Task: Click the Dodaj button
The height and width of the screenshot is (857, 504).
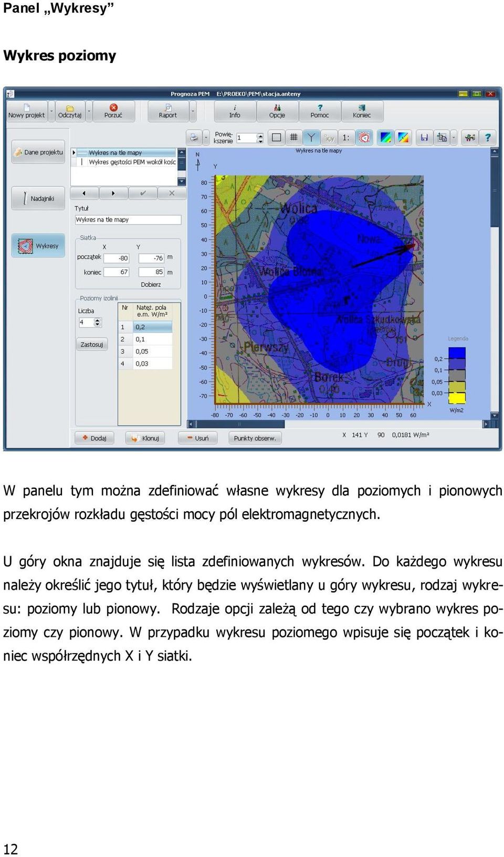Action: point(94,438)
